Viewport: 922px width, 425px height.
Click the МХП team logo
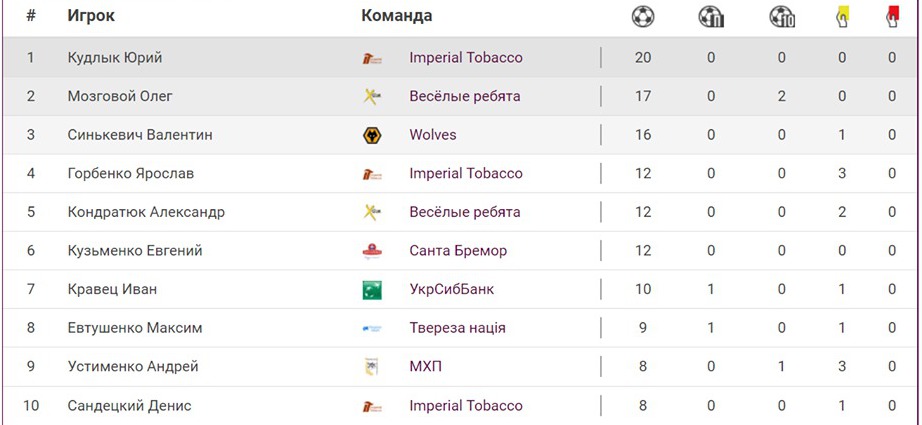372,367
